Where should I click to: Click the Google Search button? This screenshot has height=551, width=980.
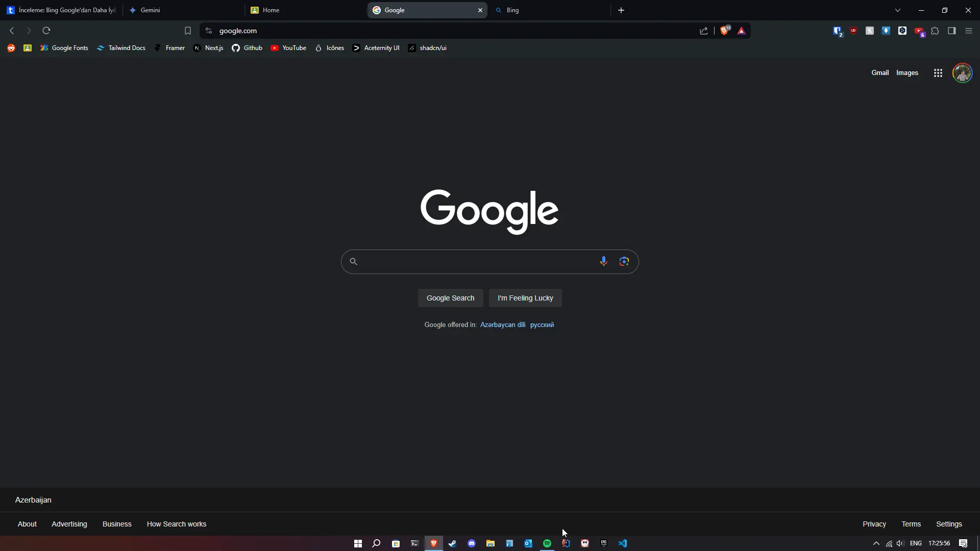451,298
